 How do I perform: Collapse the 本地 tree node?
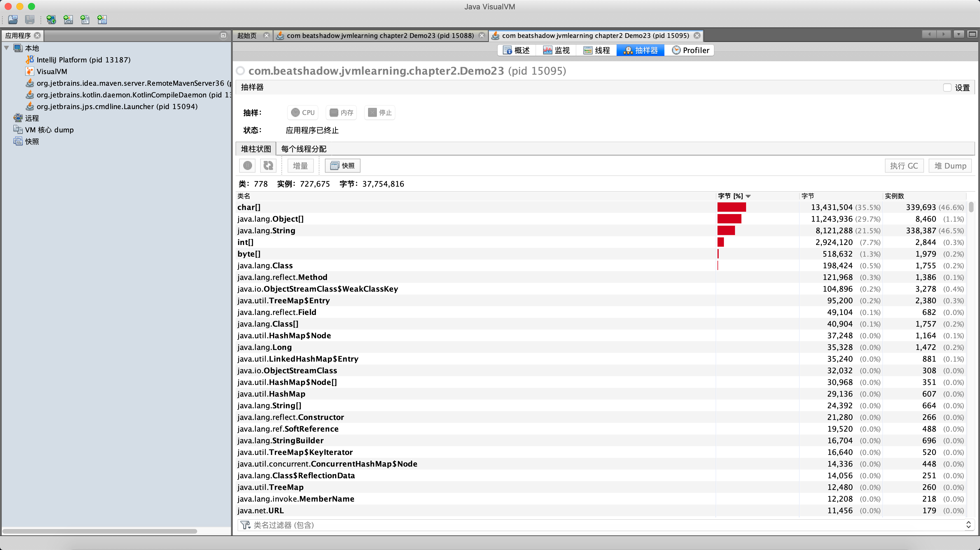tap(6, 48)
